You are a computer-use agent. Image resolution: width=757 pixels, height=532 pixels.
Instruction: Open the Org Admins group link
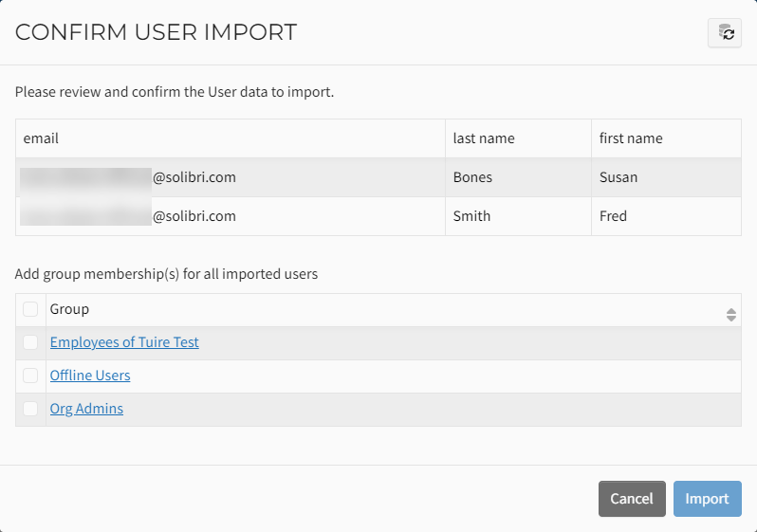[x=86, y=409]
